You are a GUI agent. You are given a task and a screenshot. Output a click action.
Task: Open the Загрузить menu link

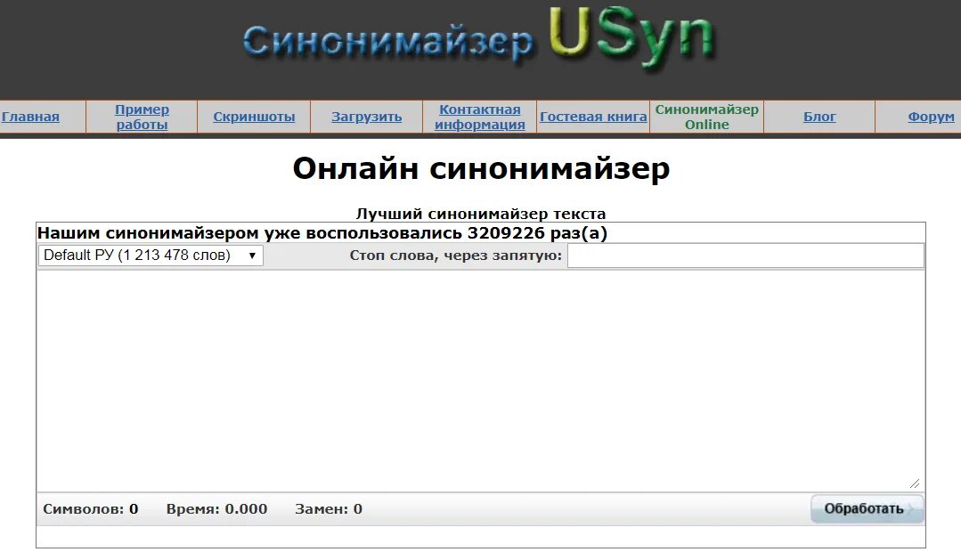[x=367, y=117]
